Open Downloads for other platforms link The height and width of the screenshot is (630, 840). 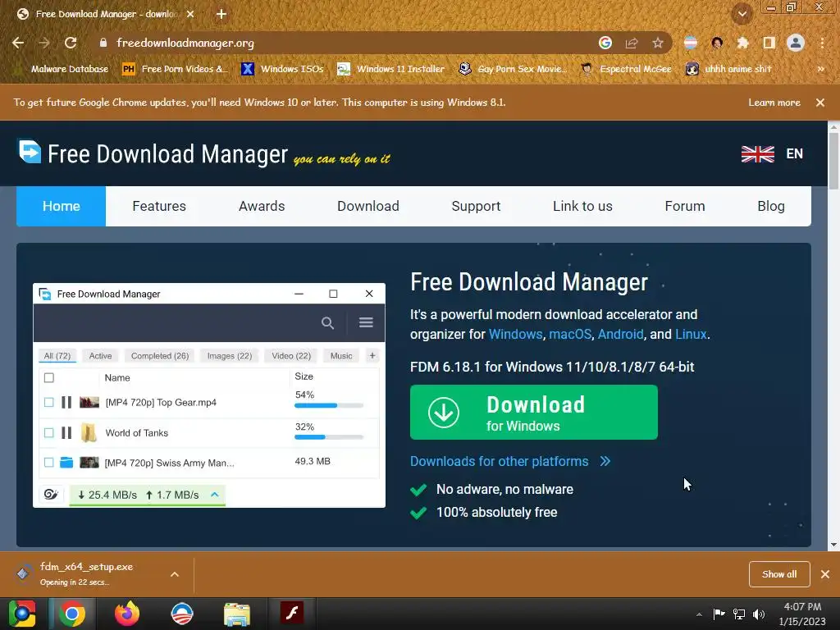tap(510, 461)
